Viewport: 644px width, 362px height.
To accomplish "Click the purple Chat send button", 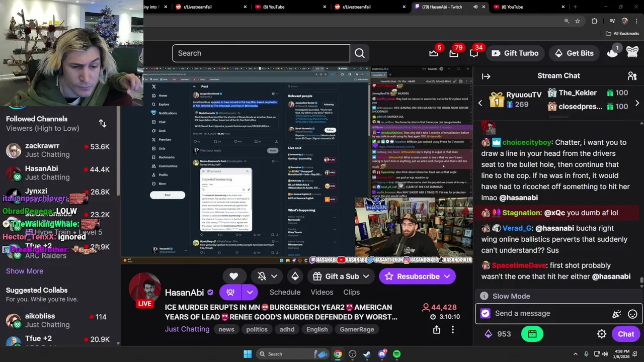I will click(x=626, y=334).
